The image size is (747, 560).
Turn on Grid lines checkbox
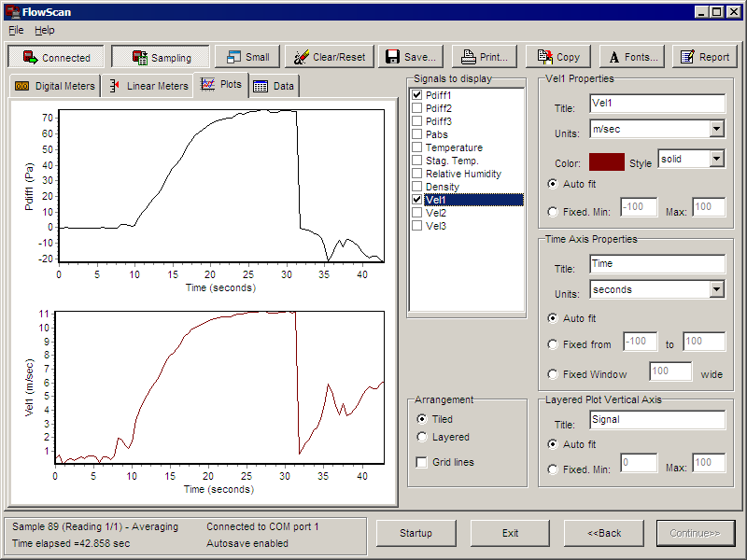pos(422,462)
